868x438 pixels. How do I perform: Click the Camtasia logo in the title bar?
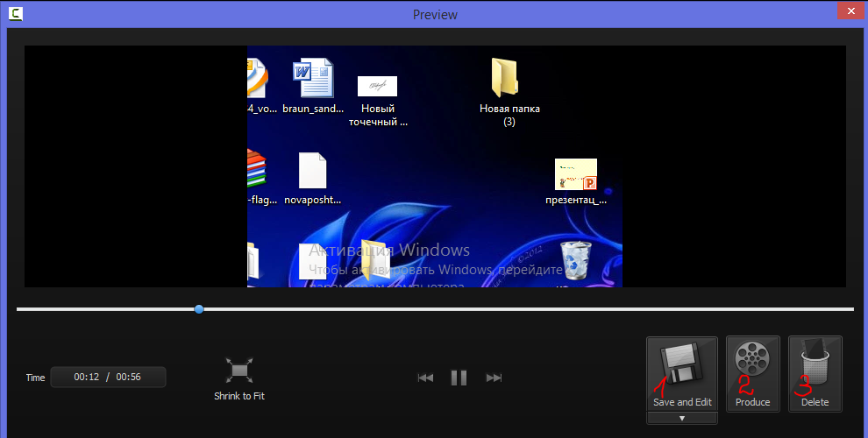[16, 14]
